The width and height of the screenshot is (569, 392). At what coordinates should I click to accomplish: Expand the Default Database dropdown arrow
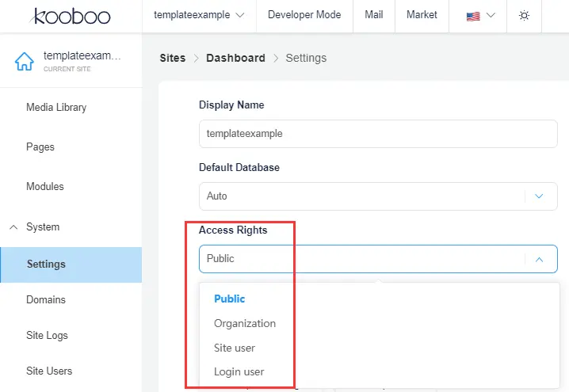pyautogui.click(x=539, y=196)
